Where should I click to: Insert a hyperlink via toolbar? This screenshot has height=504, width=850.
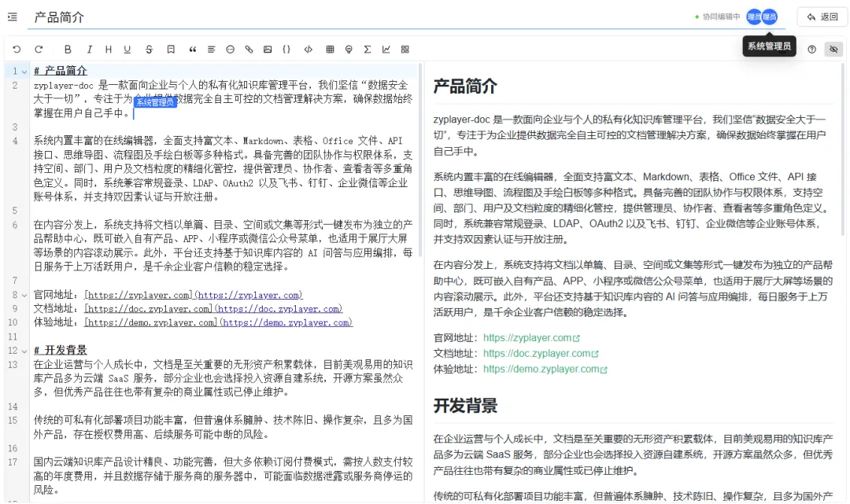click(249, 50)
